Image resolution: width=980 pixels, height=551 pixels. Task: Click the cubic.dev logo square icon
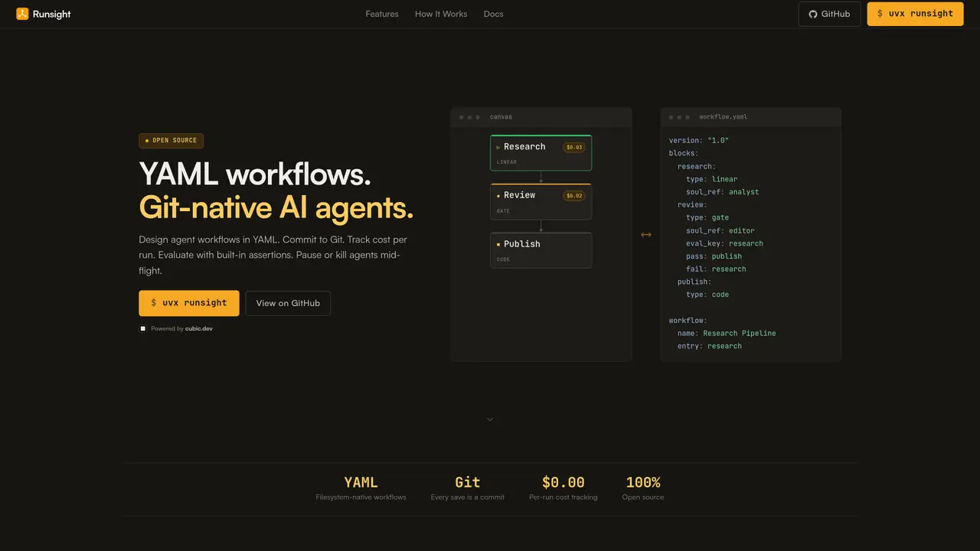pos(142,328)
